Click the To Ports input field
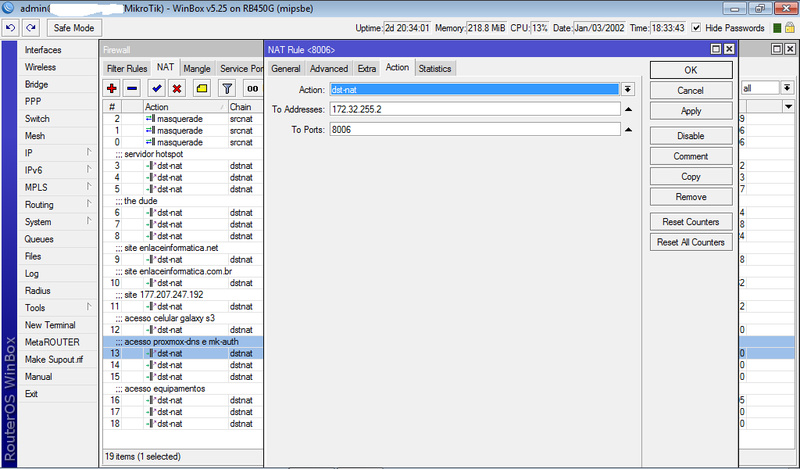The width and height of the screenshot is (800, 469). 475,130
